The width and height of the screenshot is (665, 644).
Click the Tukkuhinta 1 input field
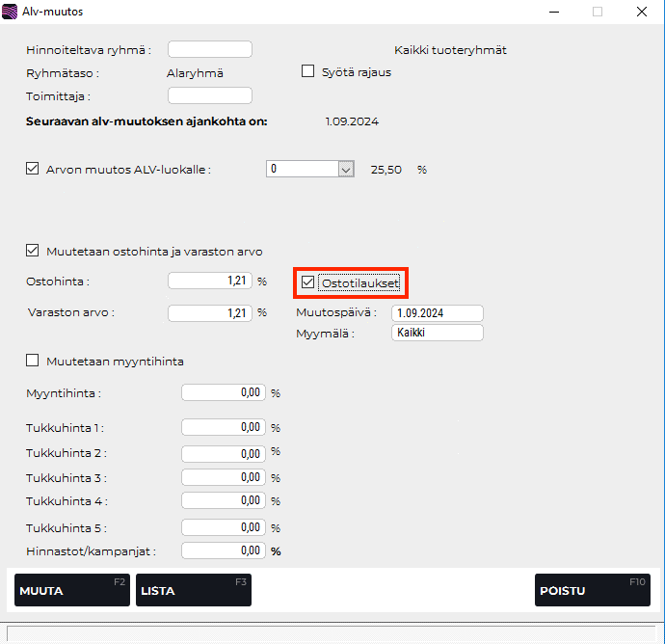pyautogui.click(x=224, y=427)
